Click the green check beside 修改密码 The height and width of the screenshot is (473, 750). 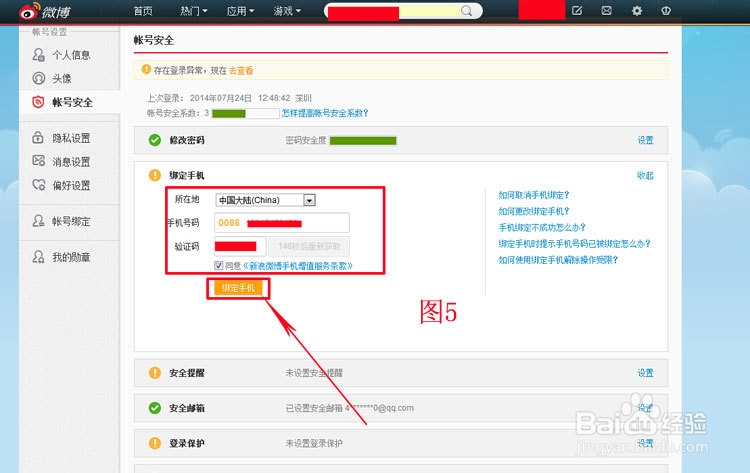coord(154,140)
